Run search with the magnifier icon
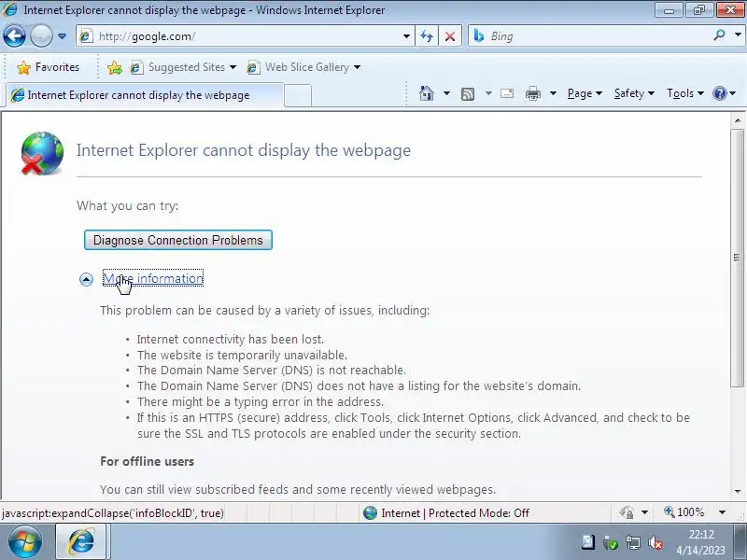The height and width of the screenshot is (560, 747). click(x=719, y=35)
